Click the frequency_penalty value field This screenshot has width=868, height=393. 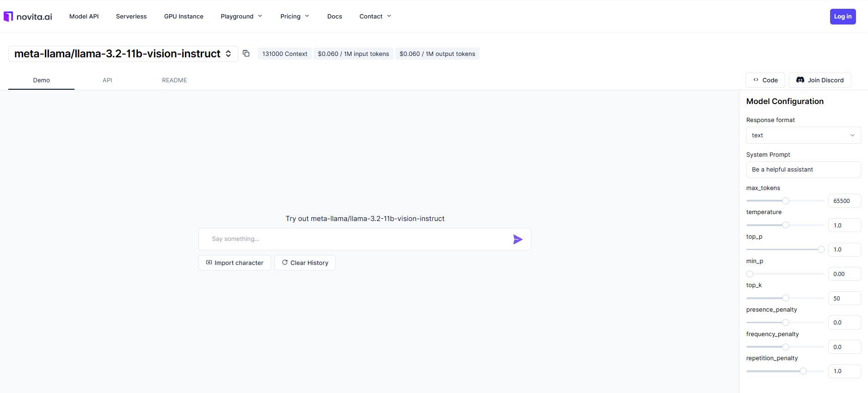844,347
